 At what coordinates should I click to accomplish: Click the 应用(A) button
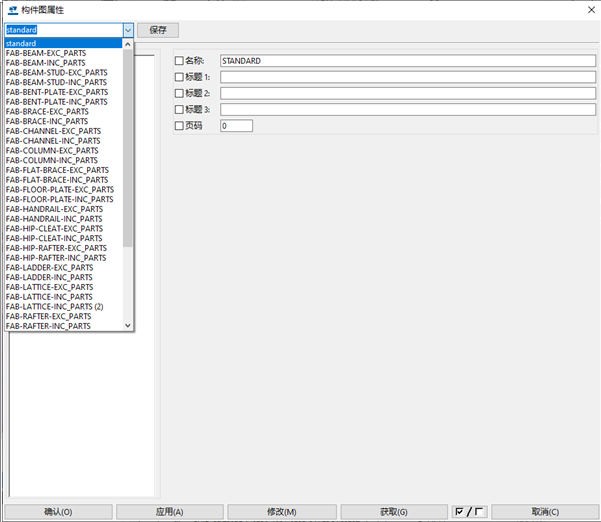[170, 512]
